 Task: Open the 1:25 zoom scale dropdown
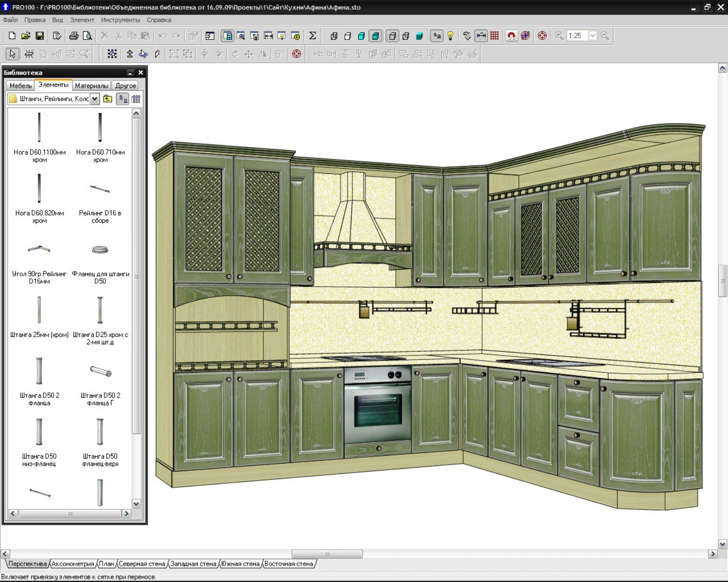(x=593, y=36)
